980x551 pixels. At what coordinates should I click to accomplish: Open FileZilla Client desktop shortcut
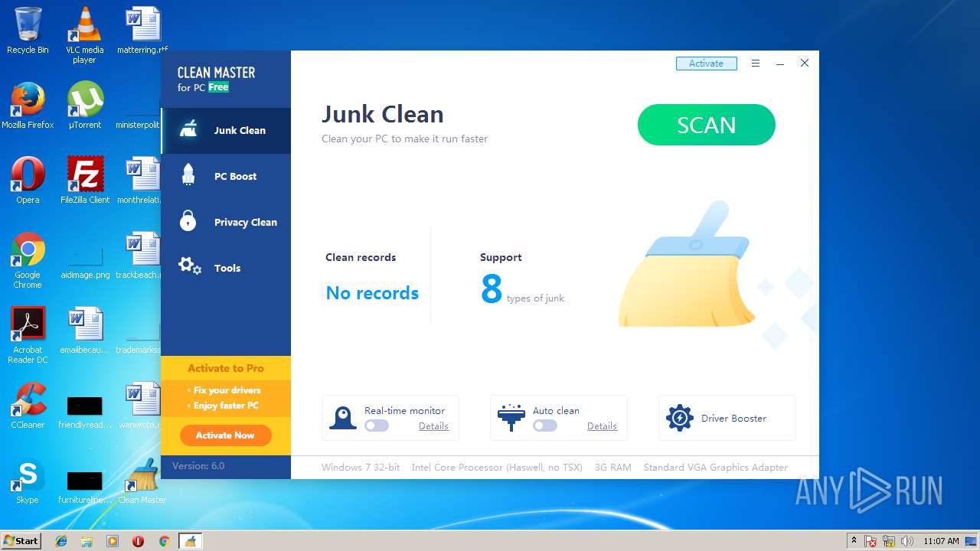[84, 181]
